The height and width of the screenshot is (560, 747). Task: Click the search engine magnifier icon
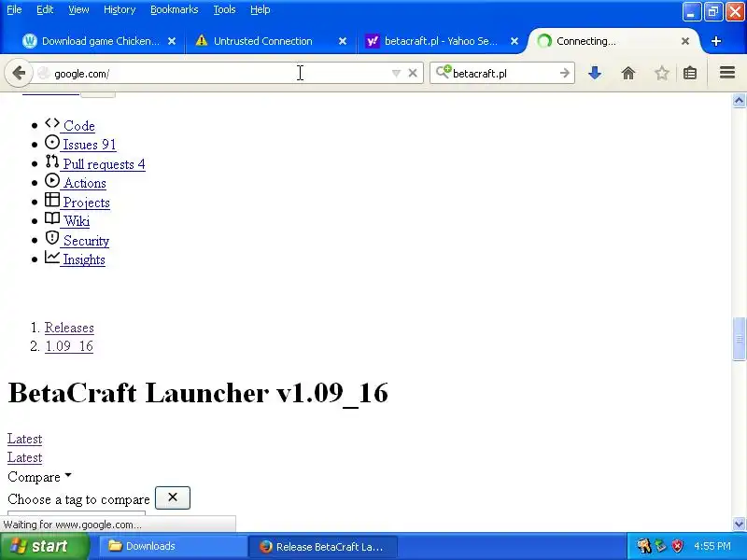[443, 73]
